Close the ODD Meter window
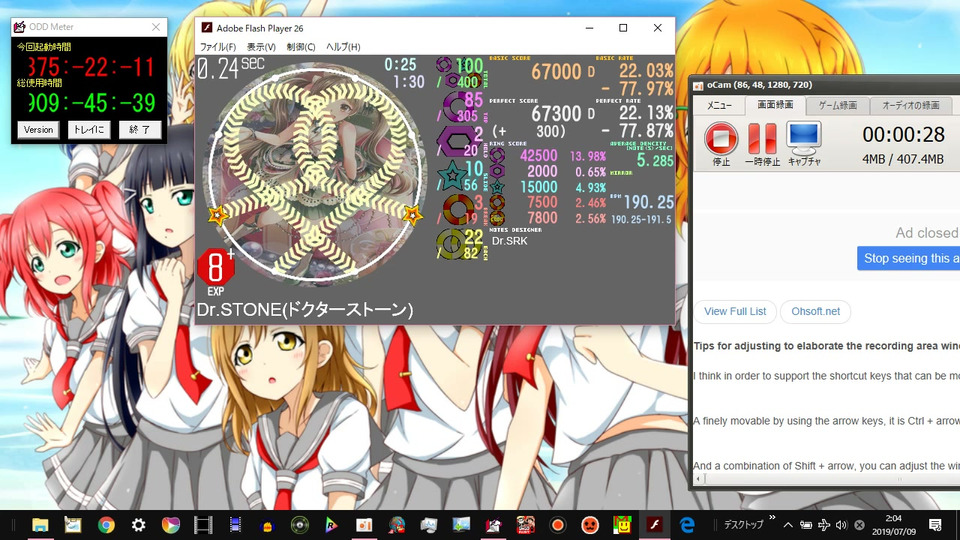The width and height of the screenshot is (960, 540). pos(156,27)
